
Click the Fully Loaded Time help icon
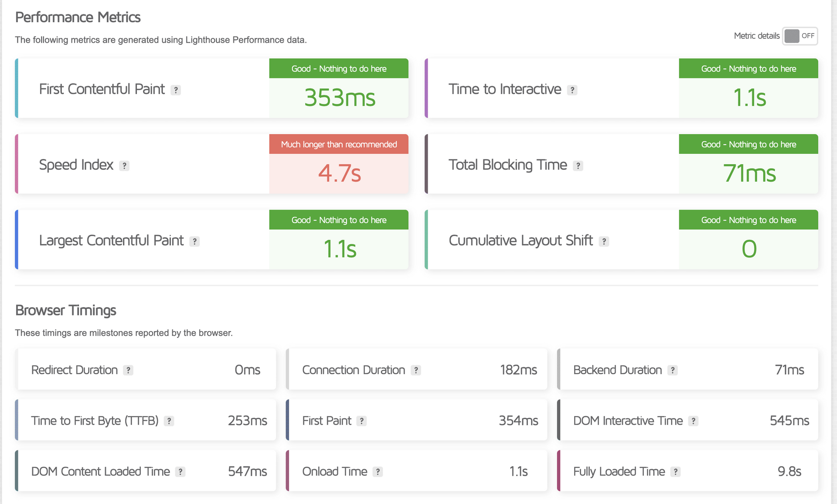pos(675,472)
